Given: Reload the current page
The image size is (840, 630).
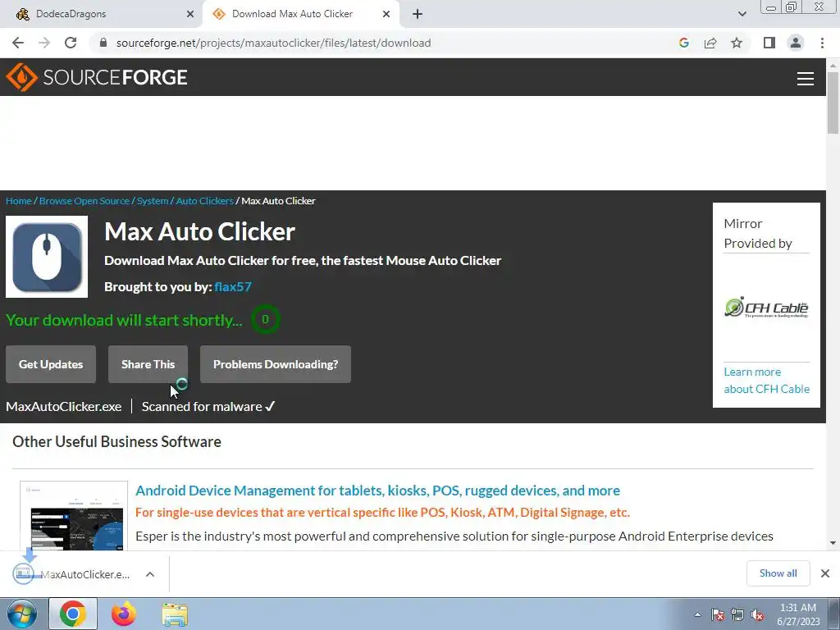Looking at the screenshot, I should pos(71,43).
